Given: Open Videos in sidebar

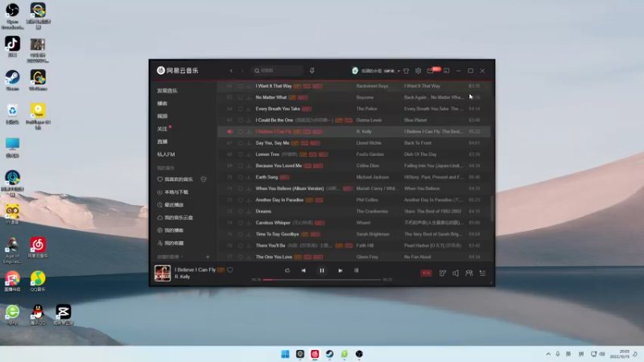Looking at the screenshot, I should point(163,116).
